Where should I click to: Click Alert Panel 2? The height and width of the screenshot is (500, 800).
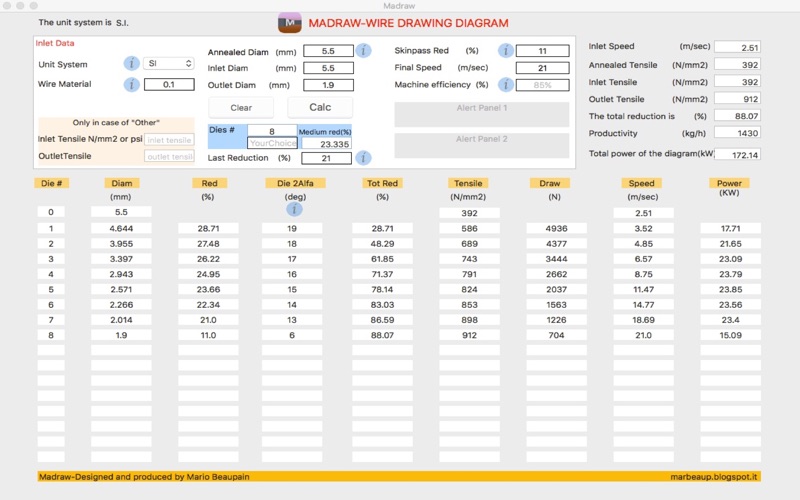tap(482, 146)
